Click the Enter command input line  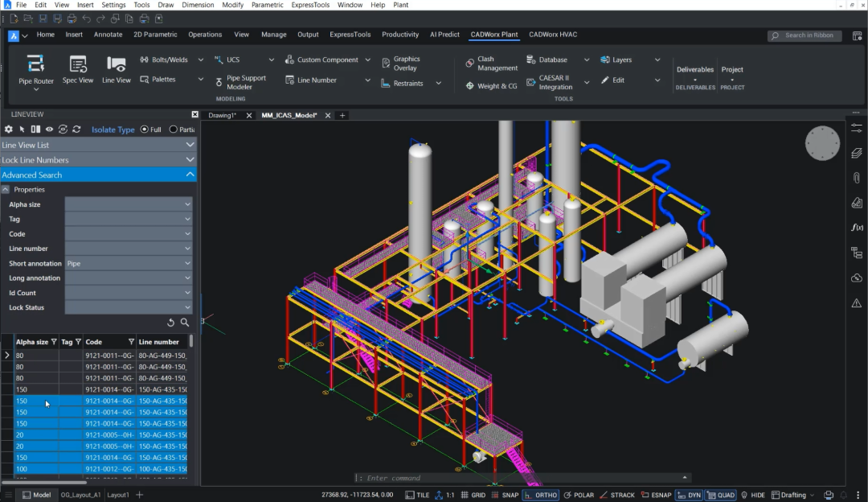[523, 478]
